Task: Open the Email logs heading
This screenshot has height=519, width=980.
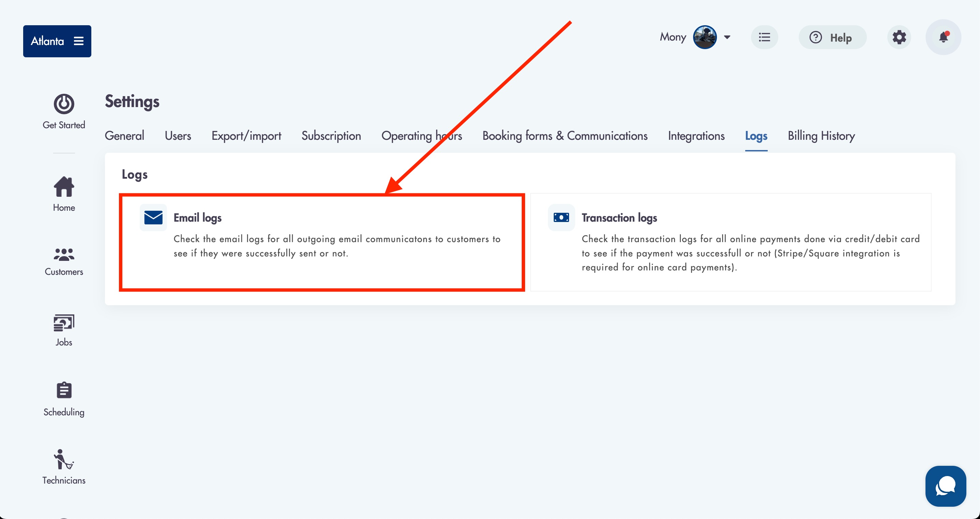Action: pos(197,218)
